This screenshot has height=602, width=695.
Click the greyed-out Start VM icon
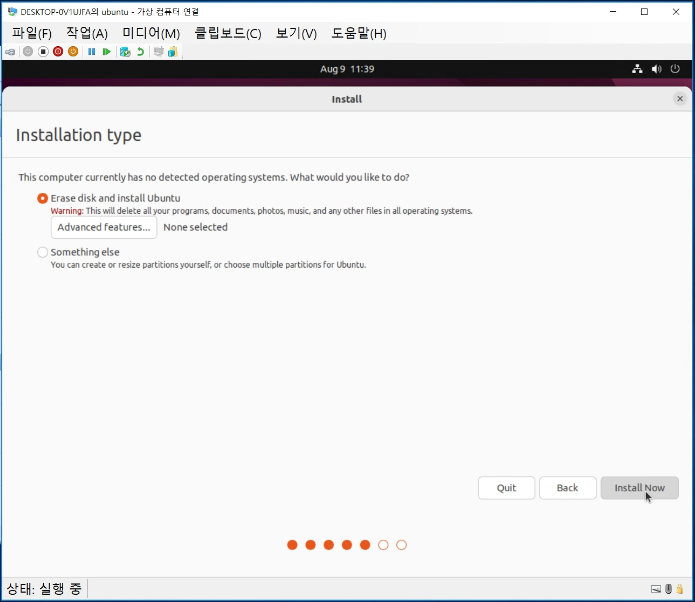[28, 52]
